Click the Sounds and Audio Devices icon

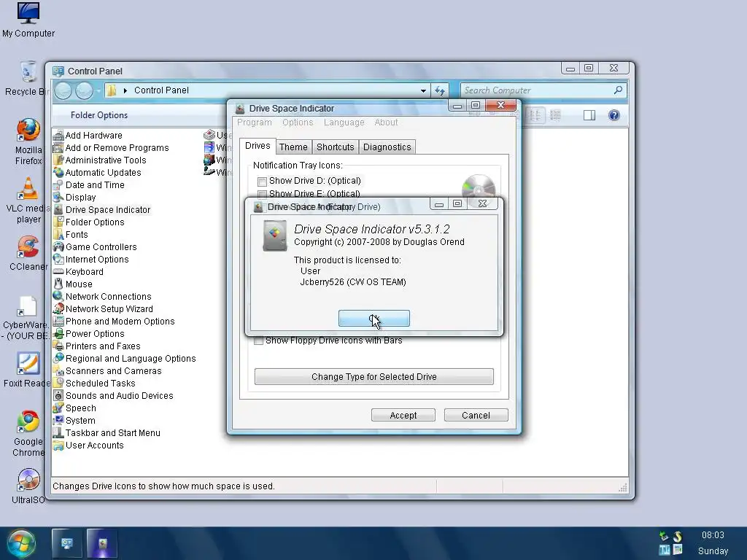tap(58, 395)
